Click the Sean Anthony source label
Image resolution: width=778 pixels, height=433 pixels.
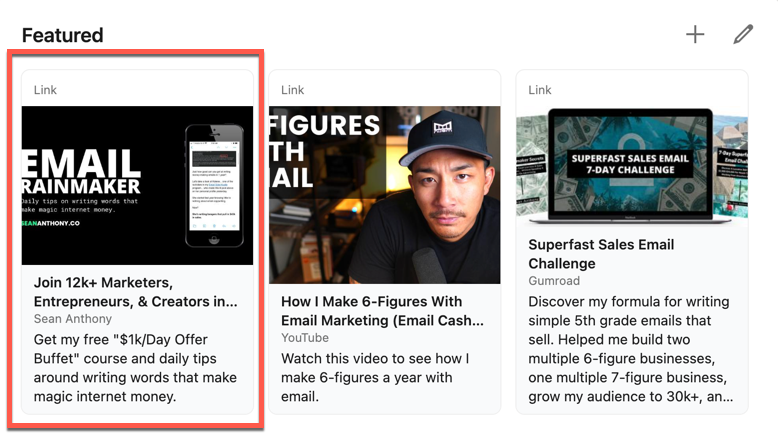click(x=72, y=319)
